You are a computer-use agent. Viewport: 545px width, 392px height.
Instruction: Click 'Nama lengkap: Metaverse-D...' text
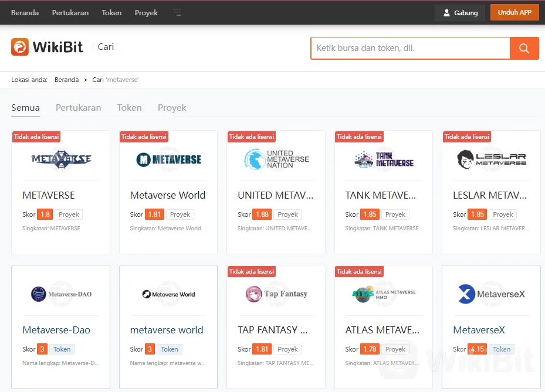pos(60,363)
